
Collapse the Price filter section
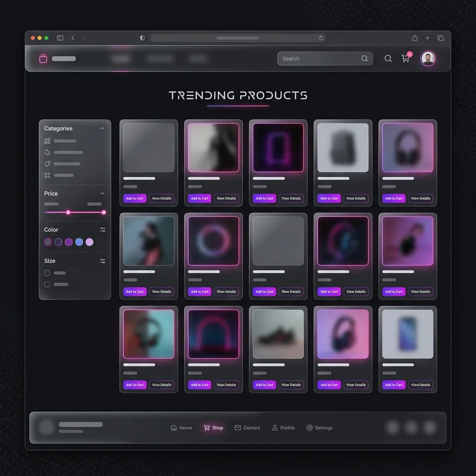tap(102, 193)
